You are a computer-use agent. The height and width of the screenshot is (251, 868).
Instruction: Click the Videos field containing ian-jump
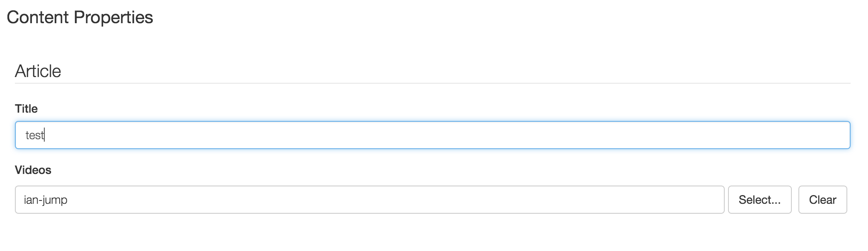coord(369,200)
